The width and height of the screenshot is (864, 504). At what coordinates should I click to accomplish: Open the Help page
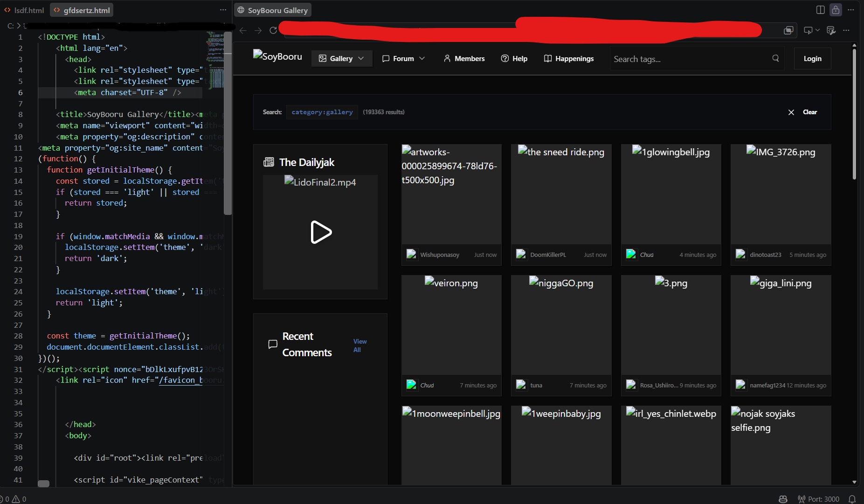(x=514, y=58)
